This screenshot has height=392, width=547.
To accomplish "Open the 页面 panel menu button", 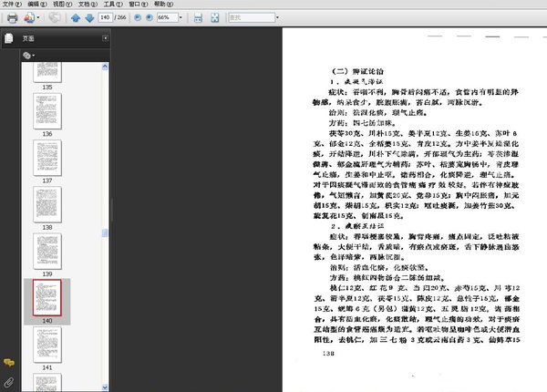I will coord(105,38).
